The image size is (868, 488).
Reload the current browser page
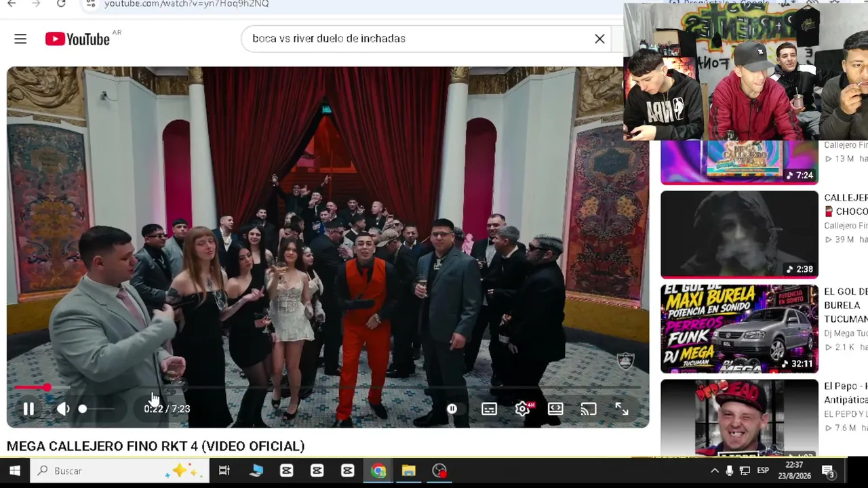(x=61, y=4)
